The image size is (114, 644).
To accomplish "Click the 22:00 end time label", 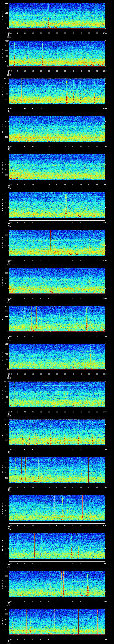I will [x=105, y=223].
